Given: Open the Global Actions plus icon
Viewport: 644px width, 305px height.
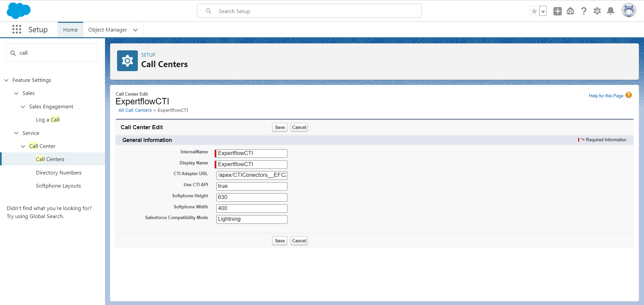Looking at the screenshot, I should click(557, 11).
